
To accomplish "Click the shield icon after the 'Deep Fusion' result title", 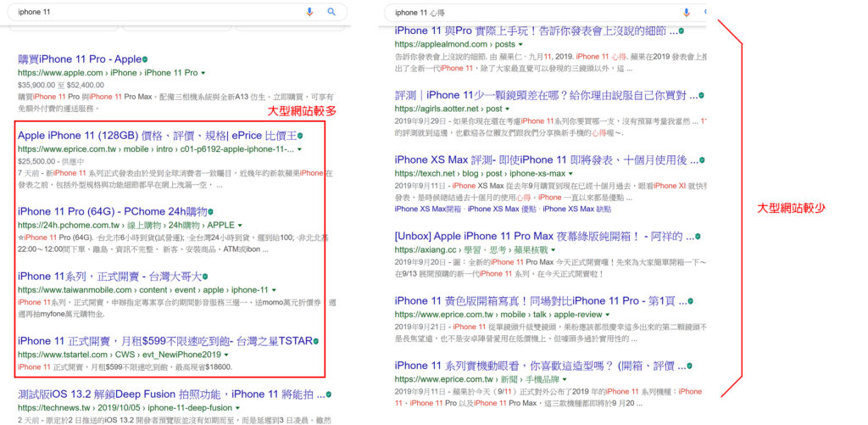I will tap(329, 394).
